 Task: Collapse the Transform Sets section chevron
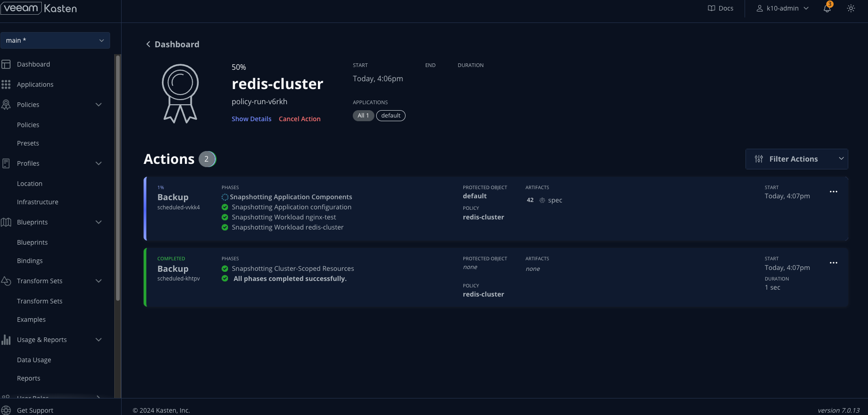[99, 281]
